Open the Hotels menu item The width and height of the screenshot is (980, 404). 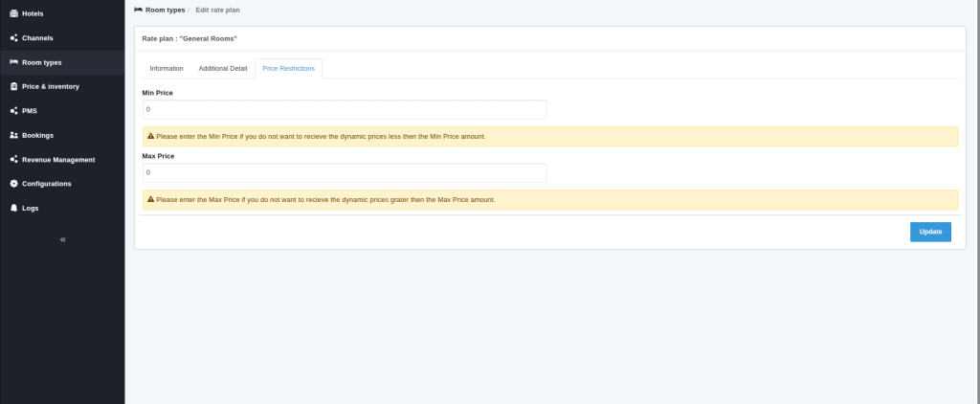click(62, 13)
